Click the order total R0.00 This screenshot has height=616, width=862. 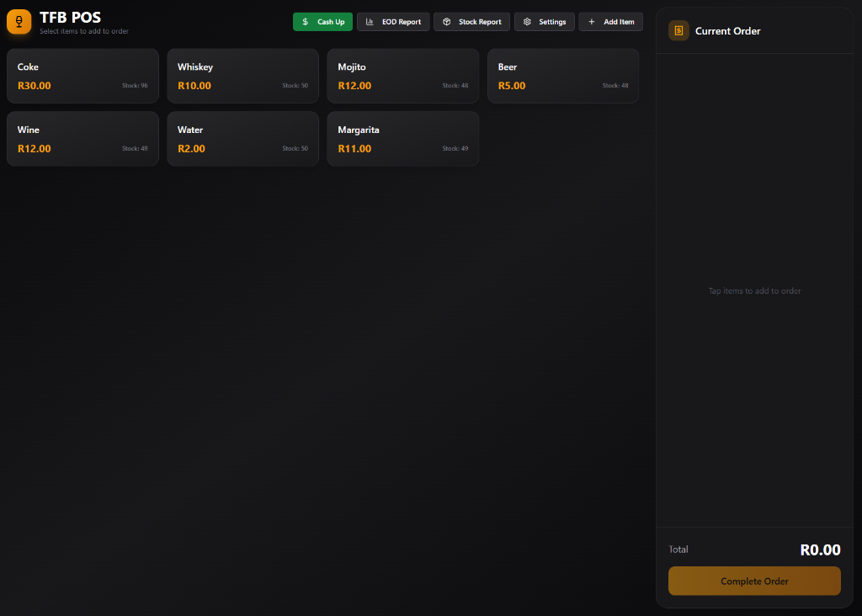pyautogui.click(x=820, y=550)
